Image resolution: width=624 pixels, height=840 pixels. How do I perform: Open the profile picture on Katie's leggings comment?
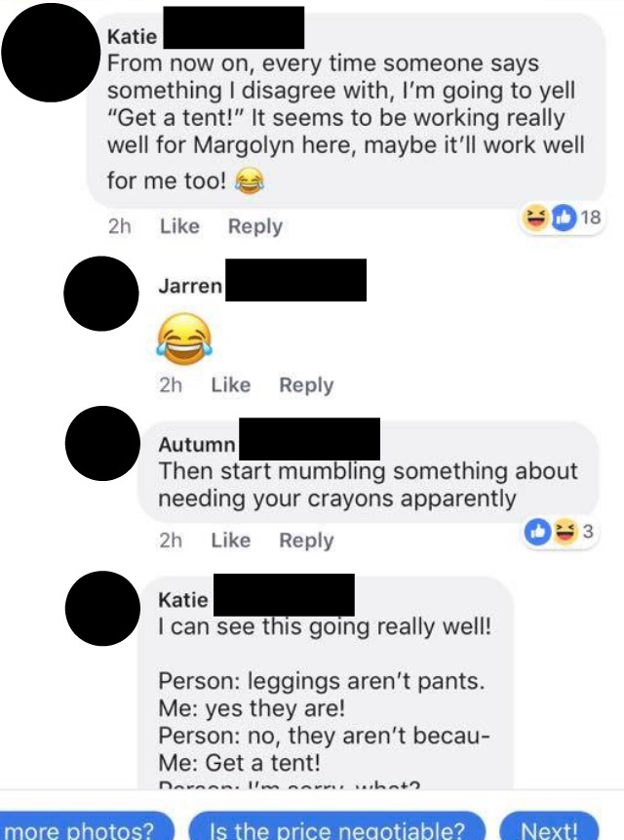tap(102, 608)
